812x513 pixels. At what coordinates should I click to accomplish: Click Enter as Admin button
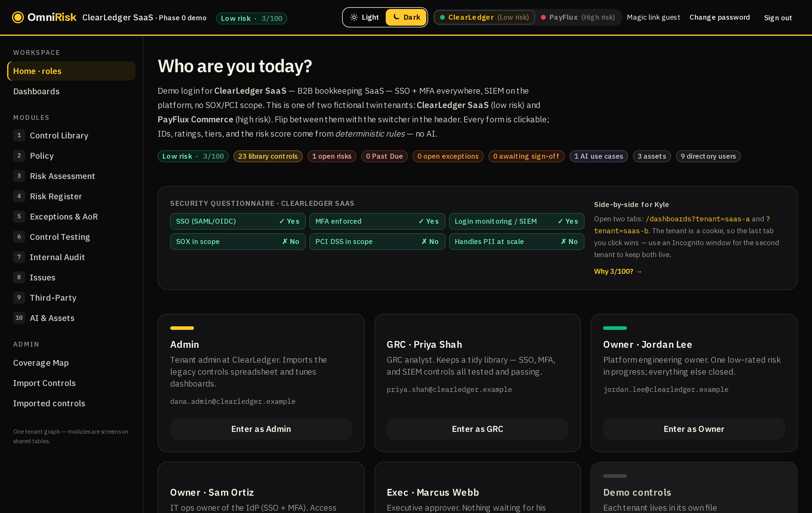point(261,429)
